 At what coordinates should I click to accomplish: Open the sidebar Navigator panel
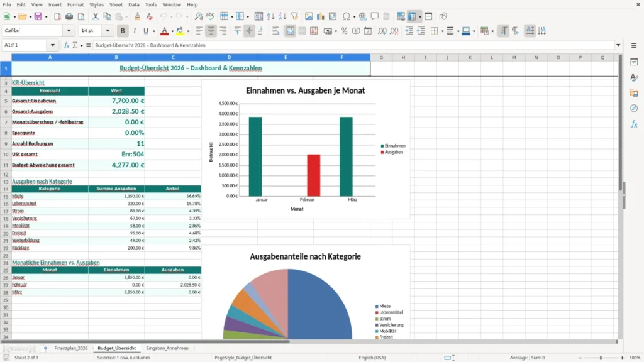[634, 108]
